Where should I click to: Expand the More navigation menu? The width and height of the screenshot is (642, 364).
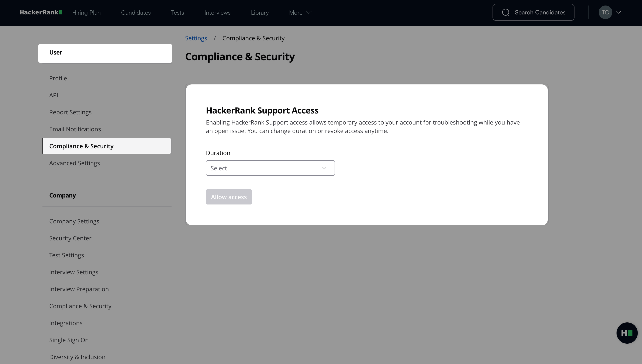[300, 13]
